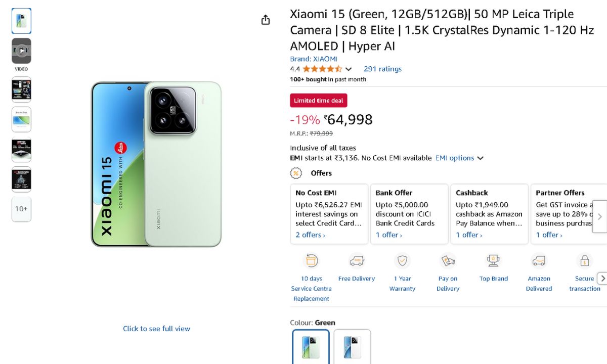This screenshot has height=364, width=607.
Task: Click the share icon above product image
Action: [x=266, y=20]
